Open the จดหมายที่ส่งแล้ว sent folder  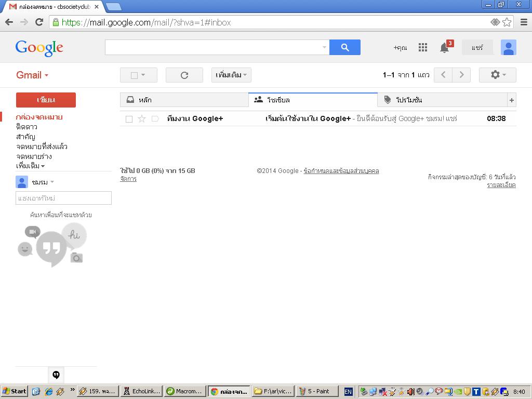pos(42,147)
